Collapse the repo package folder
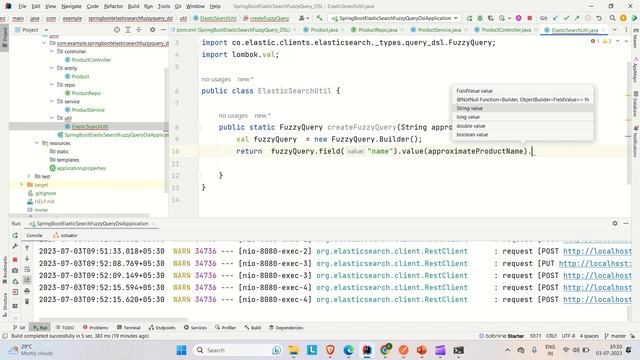 point(52,85)
